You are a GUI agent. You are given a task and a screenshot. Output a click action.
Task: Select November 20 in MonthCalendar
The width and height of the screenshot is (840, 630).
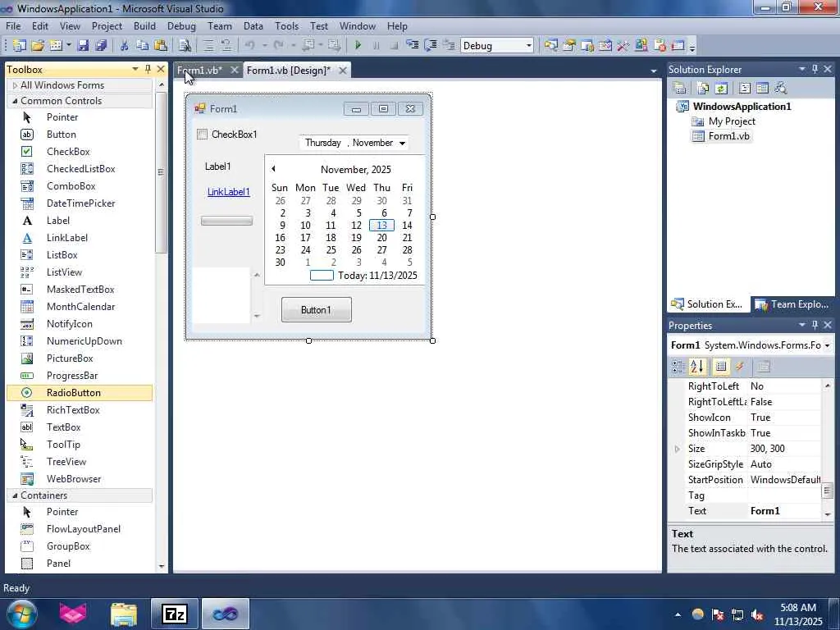click(382, 238)
